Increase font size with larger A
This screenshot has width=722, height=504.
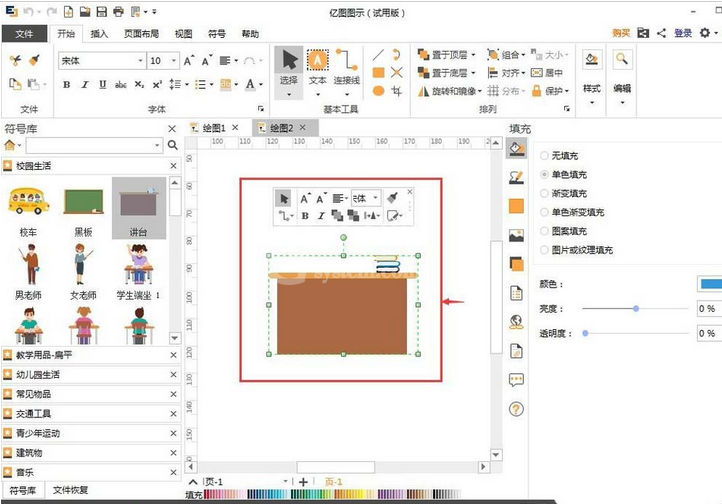[x=189, y=60]
